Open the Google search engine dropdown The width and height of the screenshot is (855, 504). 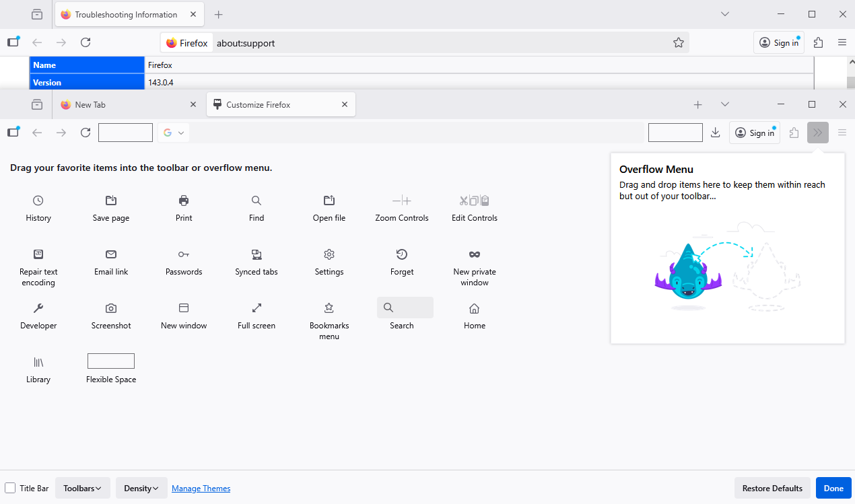[174, 133]
